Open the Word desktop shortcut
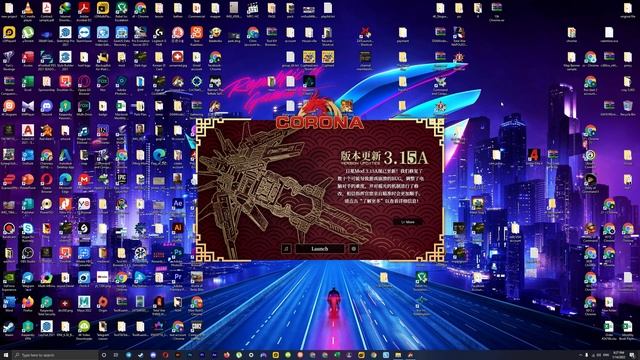 click(9, 304)
